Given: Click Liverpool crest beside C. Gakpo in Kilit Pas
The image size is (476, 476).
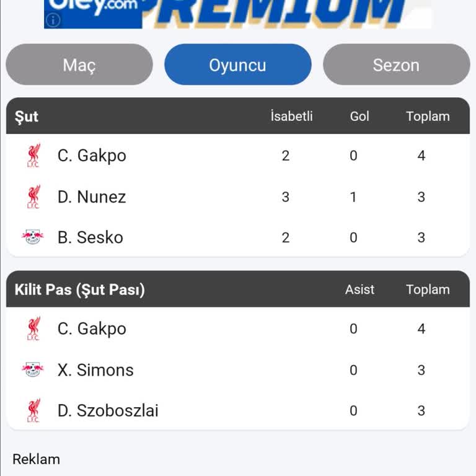Looking at the screenshot, I should click(x=33, y=328).
